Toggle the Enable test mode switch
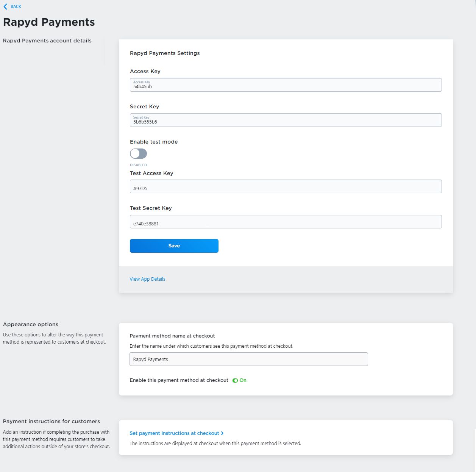Viewport: 476px width, 472px height. 138,153
